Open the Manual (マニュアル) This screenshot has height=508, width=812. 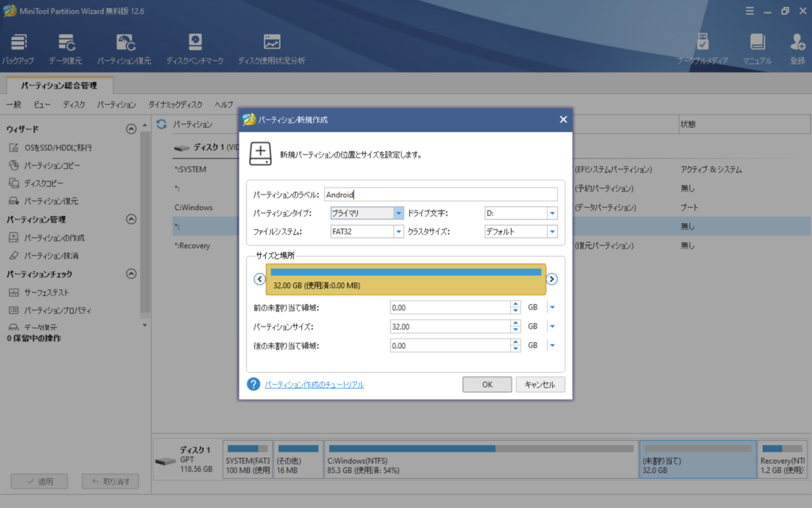pos(757,49)
